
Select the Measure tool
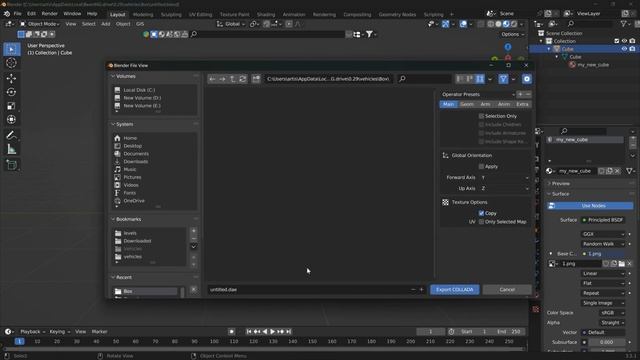11,149
